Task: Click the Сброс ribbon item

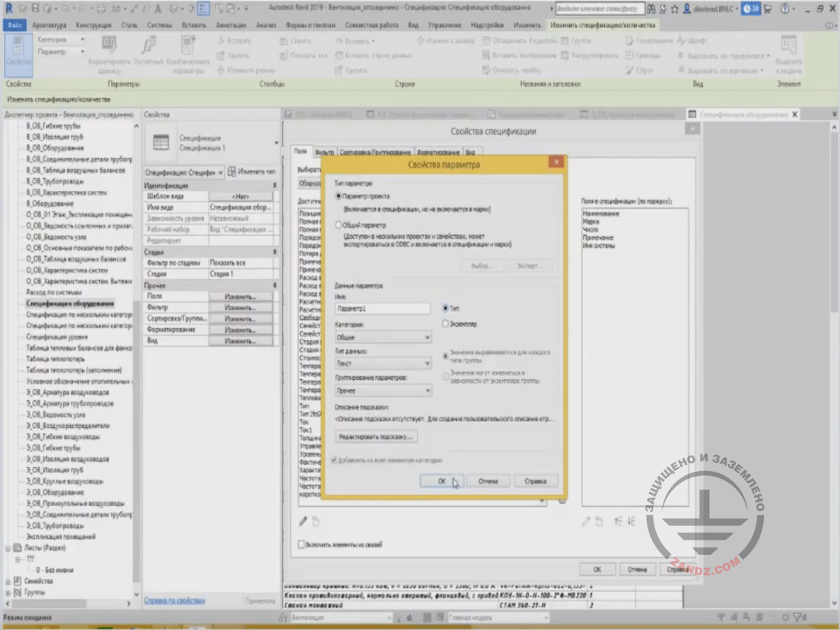Action: click(x=639, y=70)
